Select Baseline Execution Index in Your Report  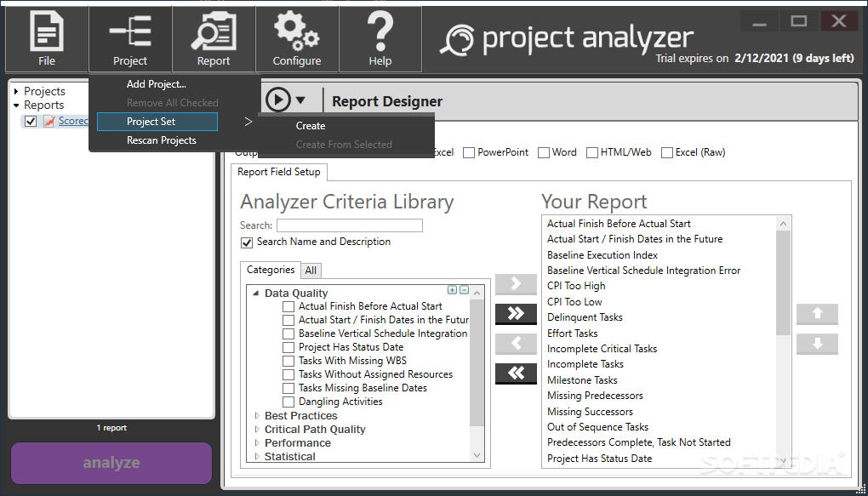click(x=602, y=255)
